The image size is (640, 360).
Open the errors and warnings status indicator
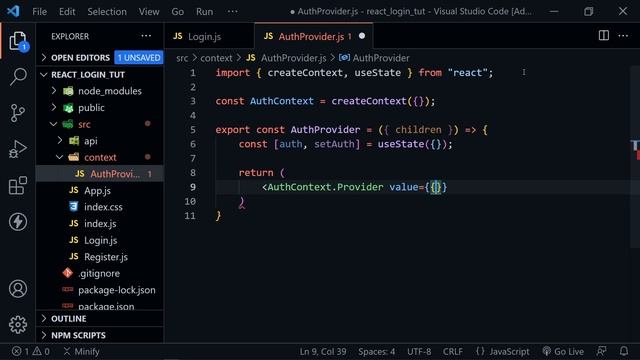31,351
